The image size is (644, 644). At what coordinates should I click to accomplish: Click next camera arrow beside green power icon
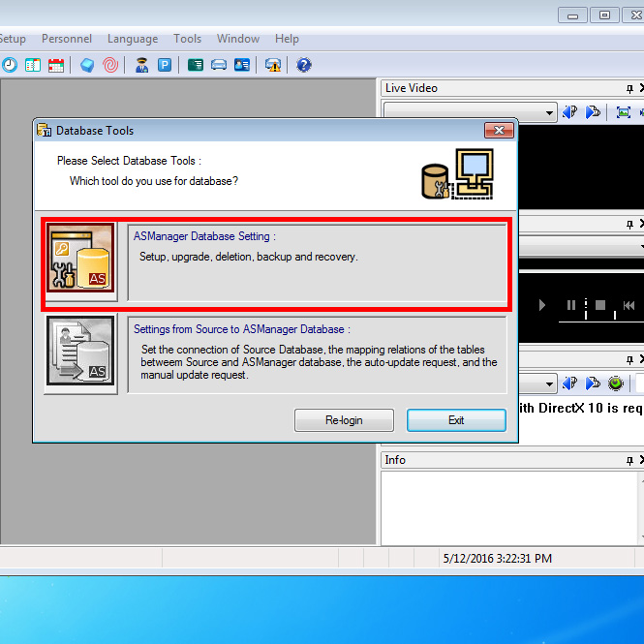(x=593, y=383)
